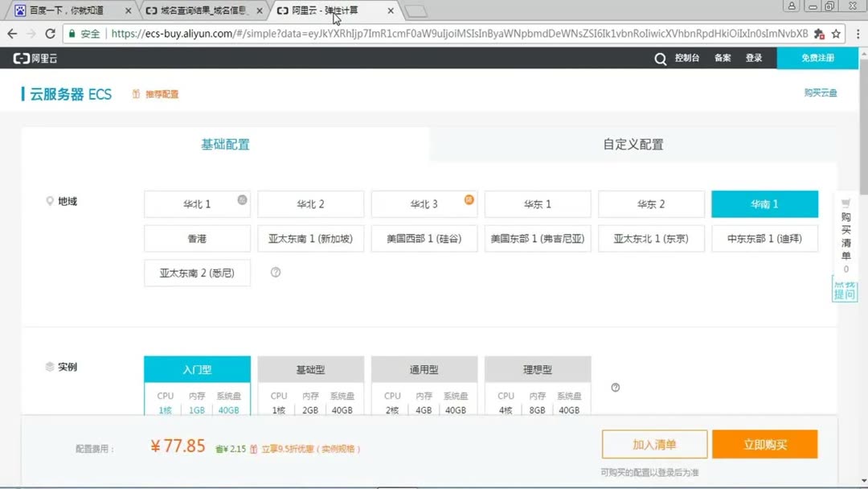Viewport: 868px width, 489px height.
Task: Open the 免费注册 registration page
Action: [817, 58]
